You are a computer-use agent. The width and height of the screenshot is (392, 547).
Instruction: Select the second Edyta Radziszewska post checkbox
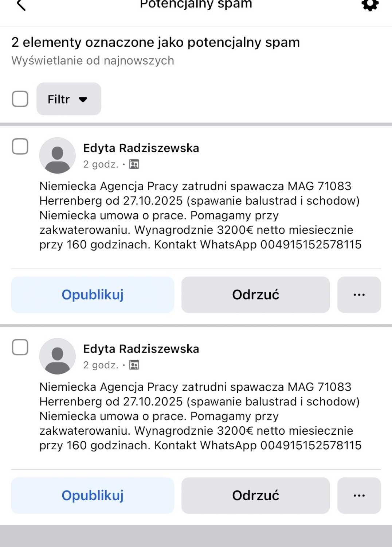20,347
